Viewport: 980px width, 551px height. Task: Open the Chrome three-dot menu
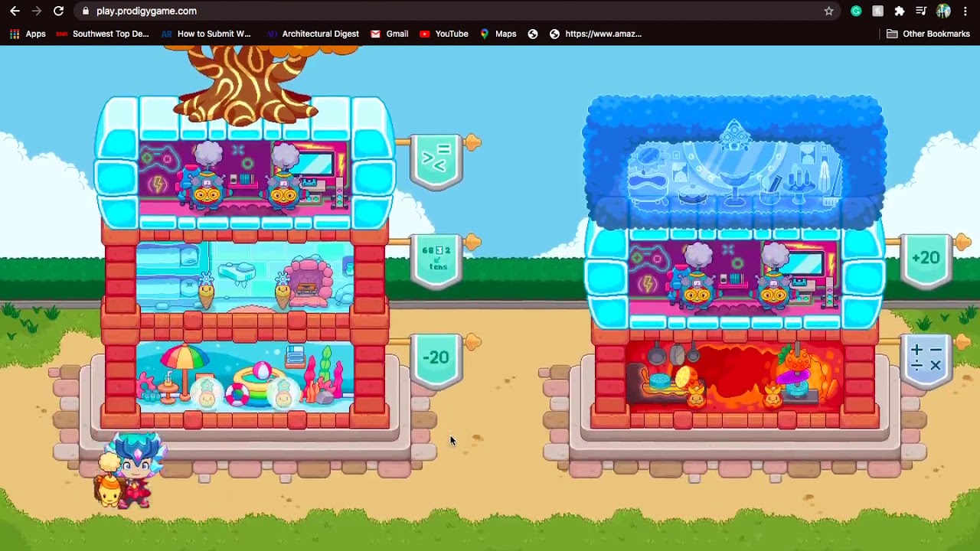[x=965, y=11]
